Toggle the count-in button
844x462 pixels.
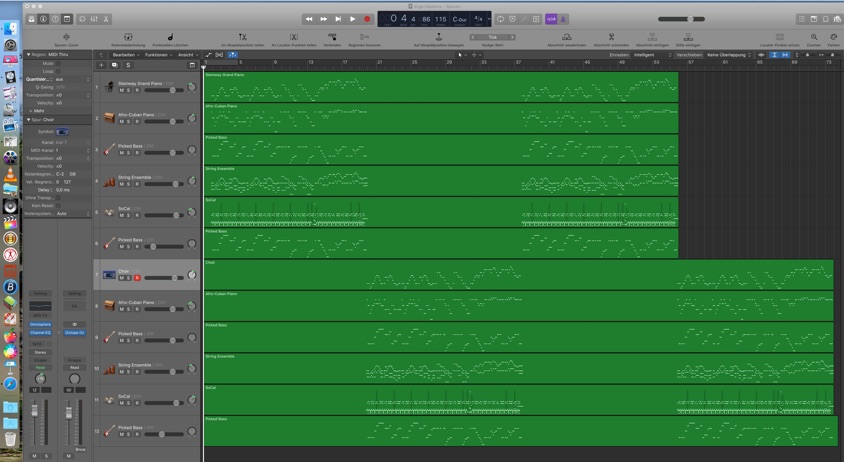point(551,19)
